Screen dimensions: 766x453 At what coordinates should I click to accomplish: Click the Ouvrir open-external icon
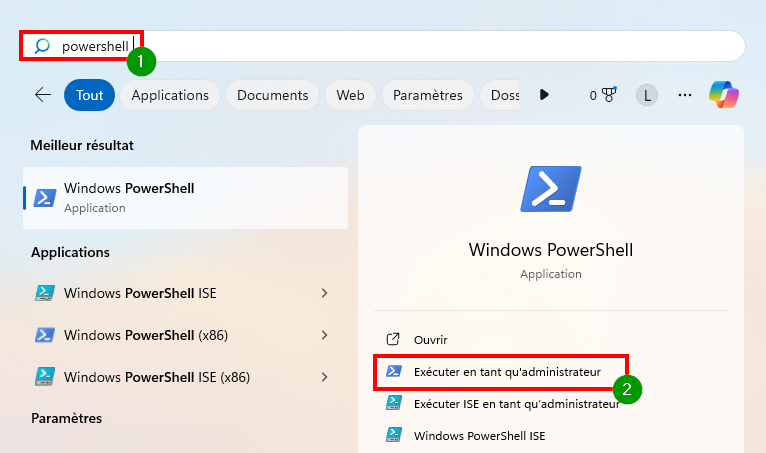[x=393, y=339]
